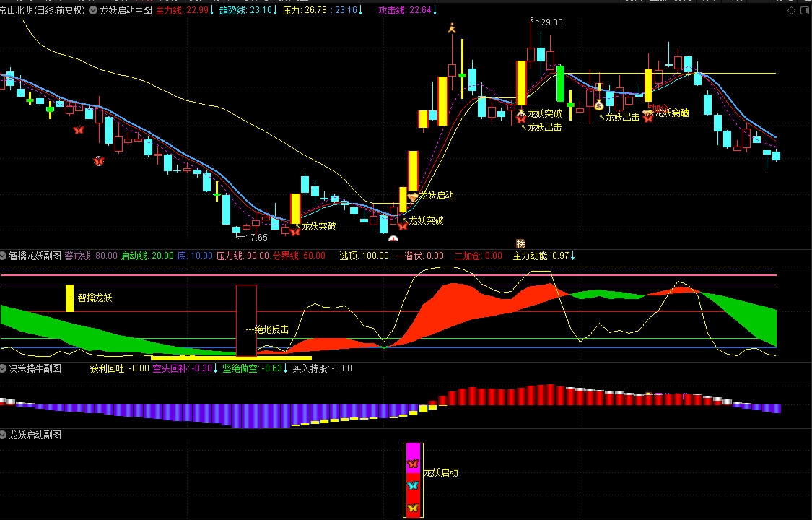Screen dimensions: 812x520
Task: Click the 压力: 26.78 value
Action: point(305,10)
